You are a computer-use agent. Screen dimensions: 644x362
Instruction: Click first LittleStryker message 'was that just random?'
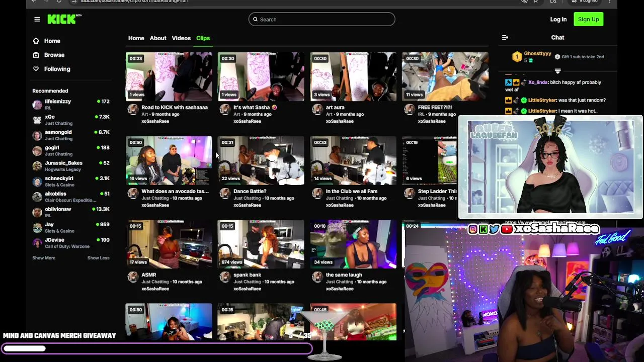[x=583, y=100]
